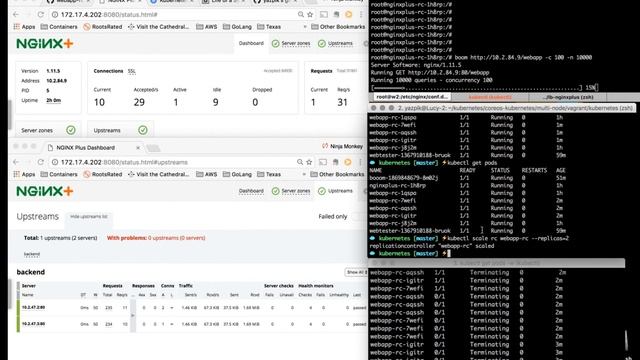This screenshot has height=360, width=640.
Task: Open Other Bookmarks in the upper browser
Action: (x=338, y=27)
